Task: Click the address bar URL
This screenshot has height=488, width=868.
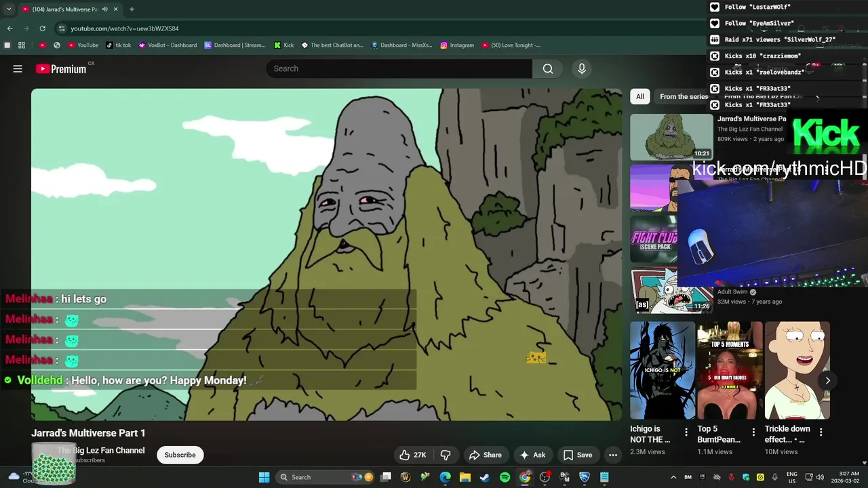Action: coord(125,28)
